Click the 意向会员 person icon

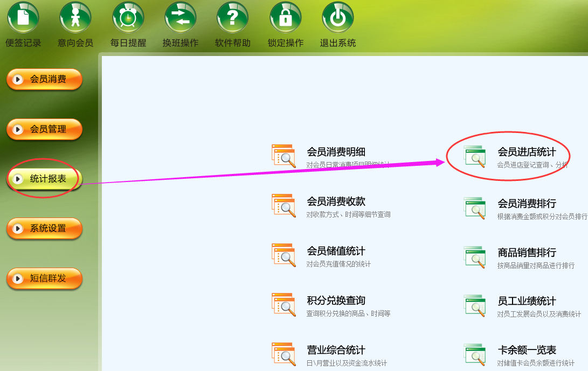click(75, 17)
